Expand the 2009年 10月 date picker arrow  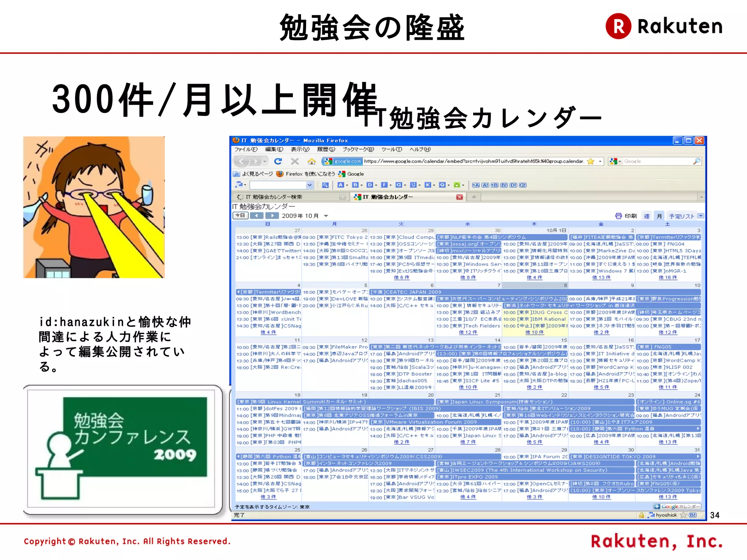(326, 216)
